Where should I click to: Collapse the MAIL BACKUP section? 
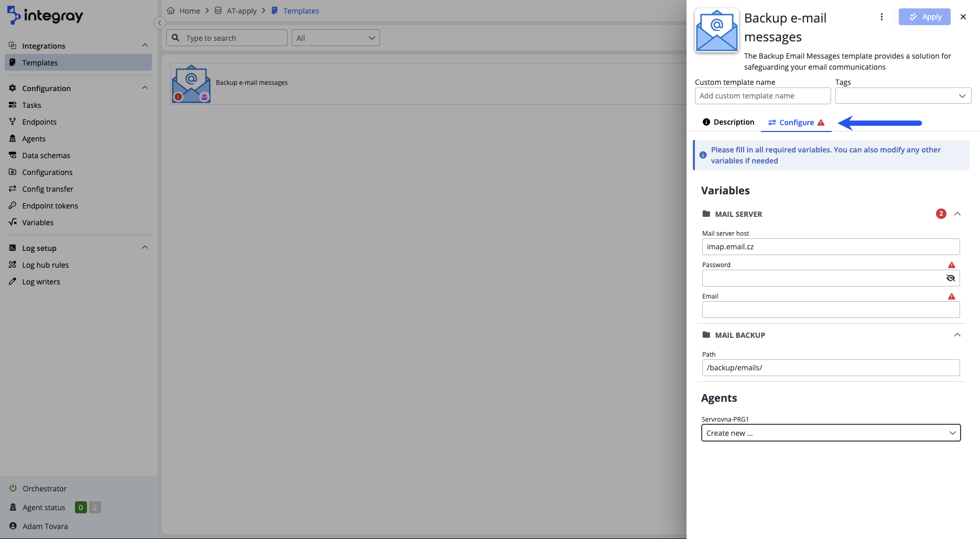957,335
